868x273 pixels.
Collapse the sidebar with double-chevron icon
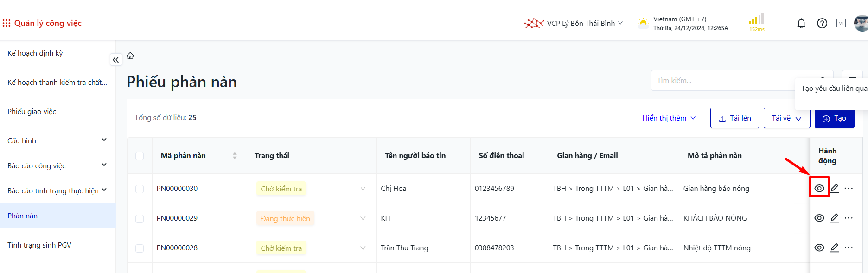click(x=116, y=60)
